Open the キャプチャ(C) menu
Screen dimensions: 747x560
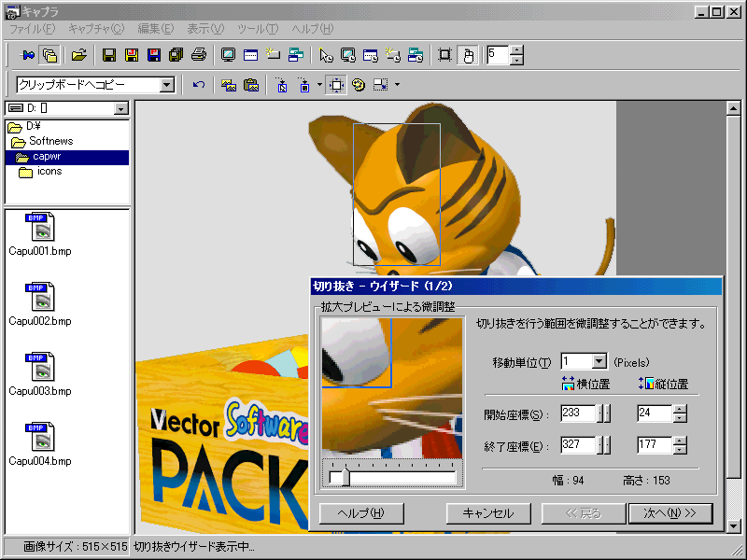(x=96, y=29)
